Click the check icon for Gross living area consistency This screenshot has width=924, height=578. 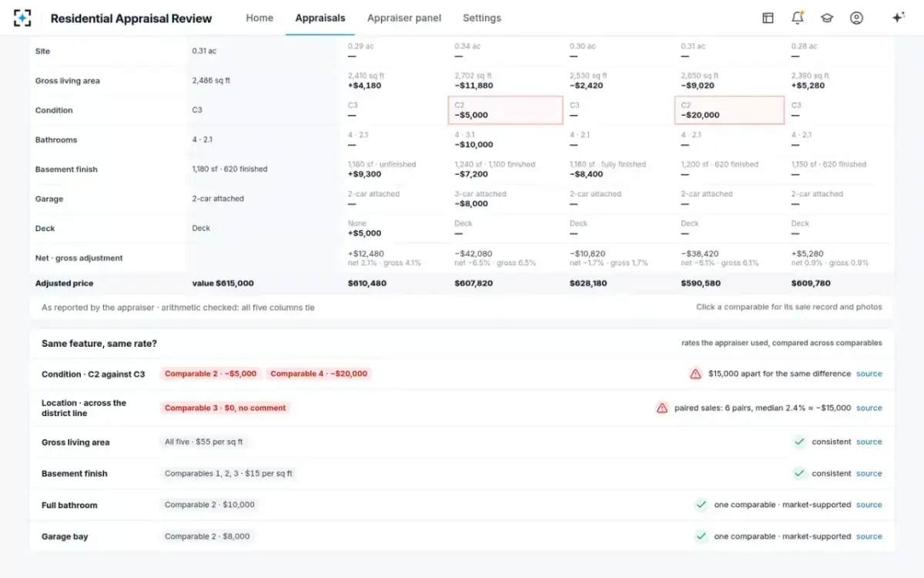(799, 442)
